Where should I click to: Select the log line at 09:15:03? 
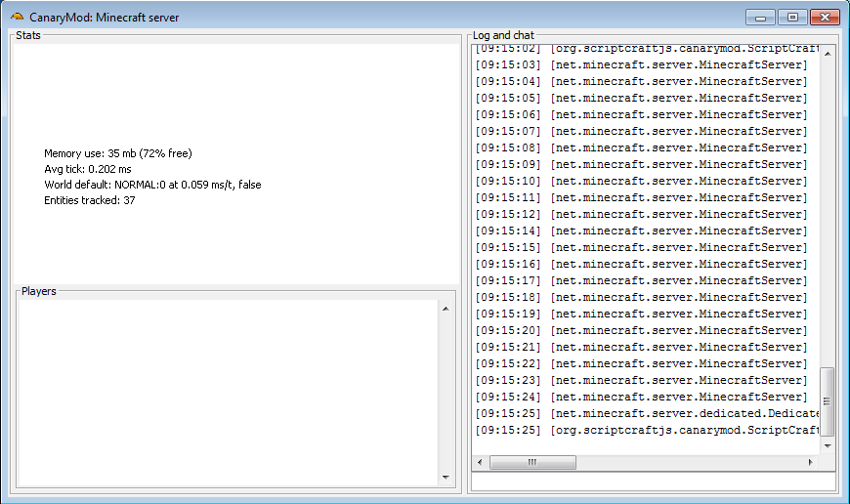641,65
